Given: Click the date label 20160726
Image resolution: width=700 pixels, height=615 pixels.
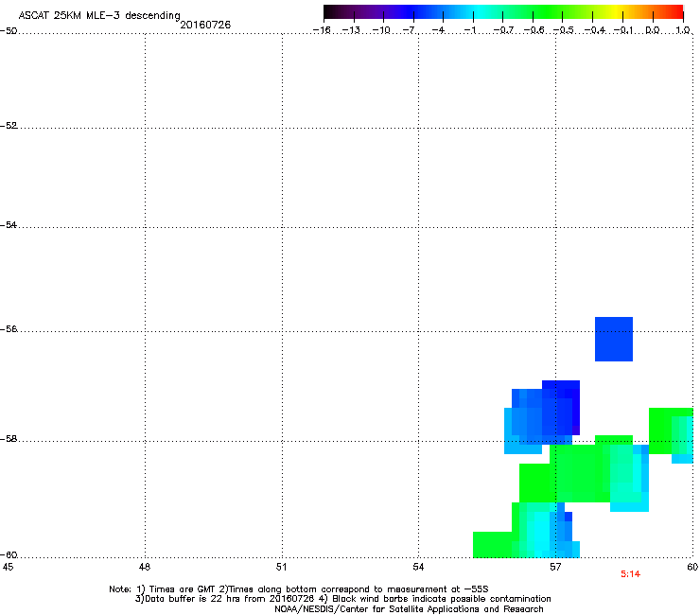Looking at the screenshot, I should (205, 25).
